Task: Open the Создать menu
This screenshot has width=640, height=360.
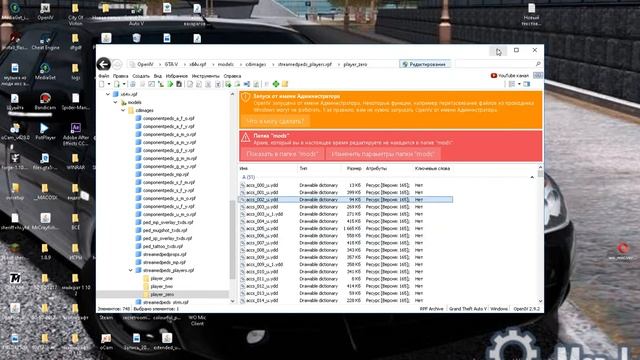Action: coord(141,76)
